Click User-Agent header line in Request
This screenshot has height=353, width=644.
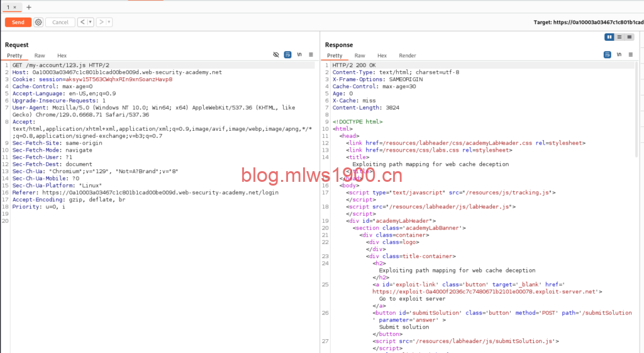coord(153,111)
